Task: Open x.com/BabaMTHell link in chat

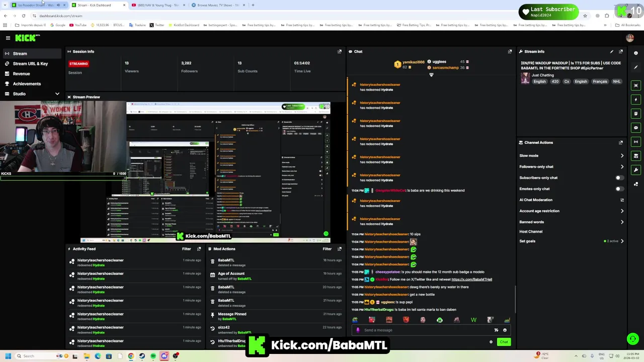Action: pos(471,280)
